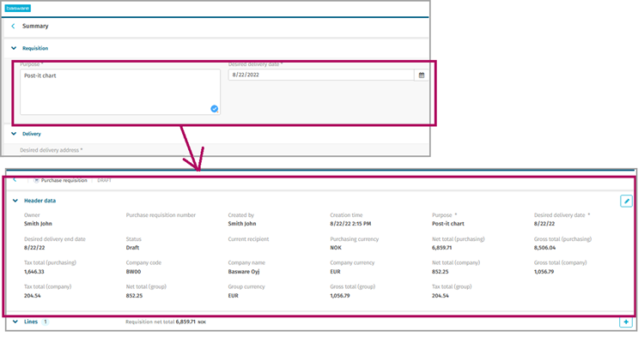Click Tax total (company) value 204.54

pos(32,296)
